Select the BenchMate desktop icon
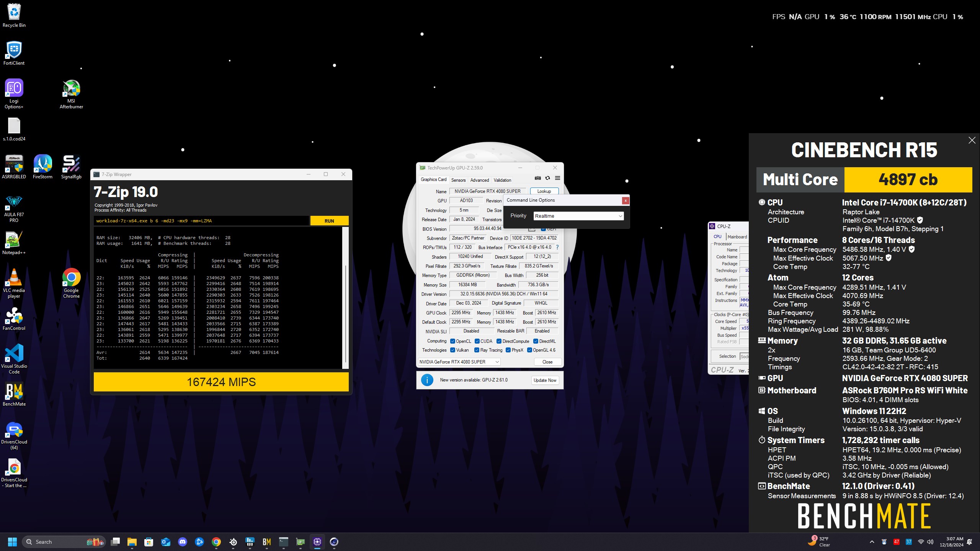 coord(14,394)
